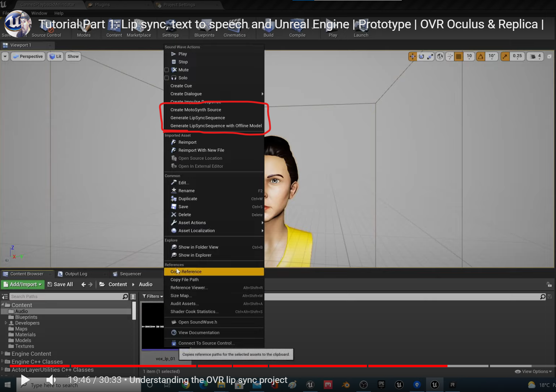
Task: Choose Show in Folder View
Action: click(x=214, y=247)
